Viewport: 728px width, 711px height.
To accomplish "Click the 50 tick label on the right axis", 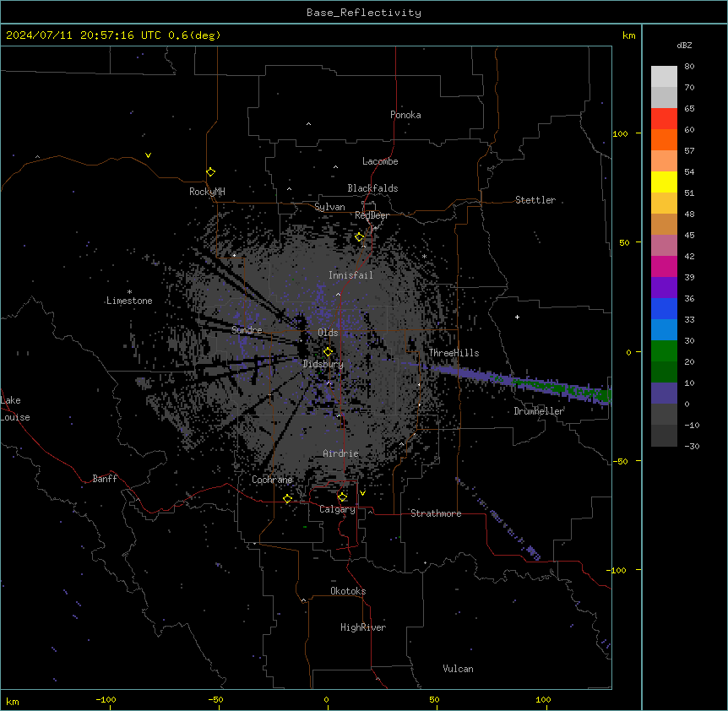I will point(624,242).
